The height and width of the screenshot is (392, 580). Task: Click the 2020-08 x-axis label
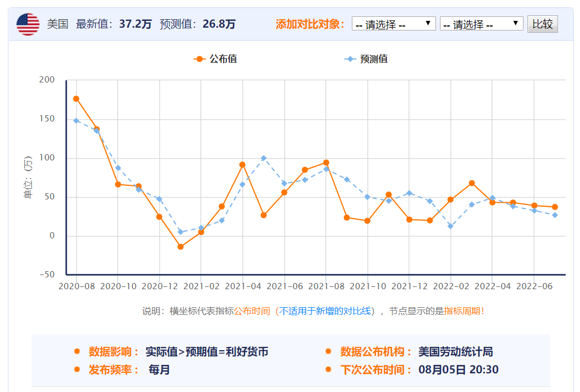pos(77,286)
